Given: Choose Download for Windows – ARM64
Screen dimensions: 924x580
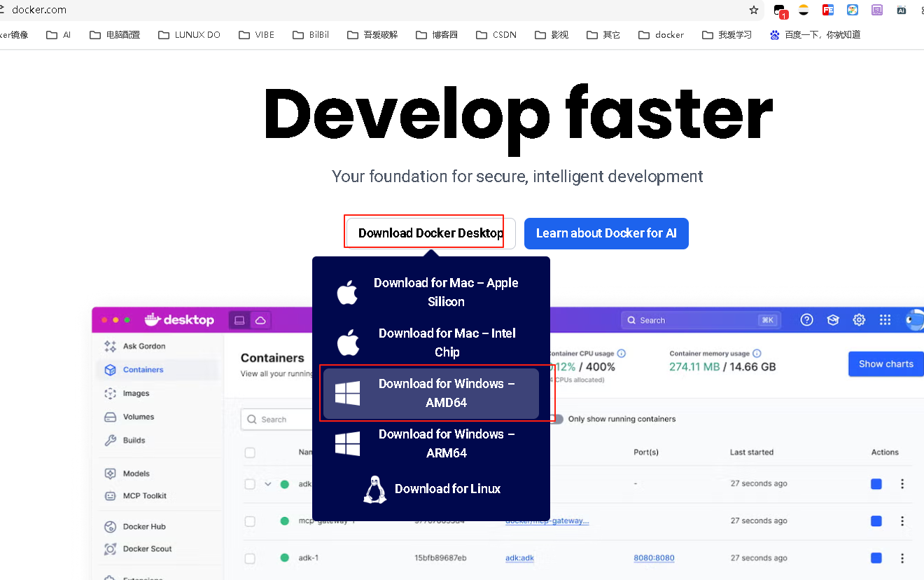Looking at the screenshot, I should click(431, 443).
